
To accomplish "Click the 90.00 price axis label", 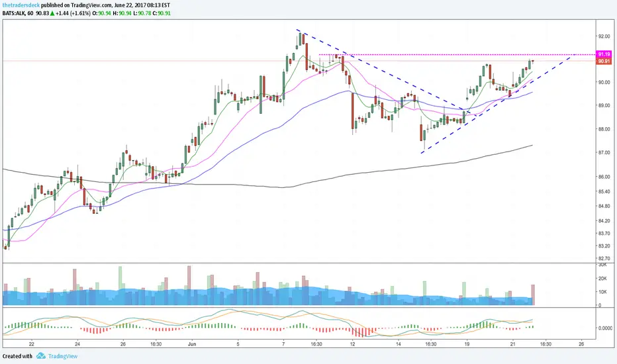I will 604,82.
